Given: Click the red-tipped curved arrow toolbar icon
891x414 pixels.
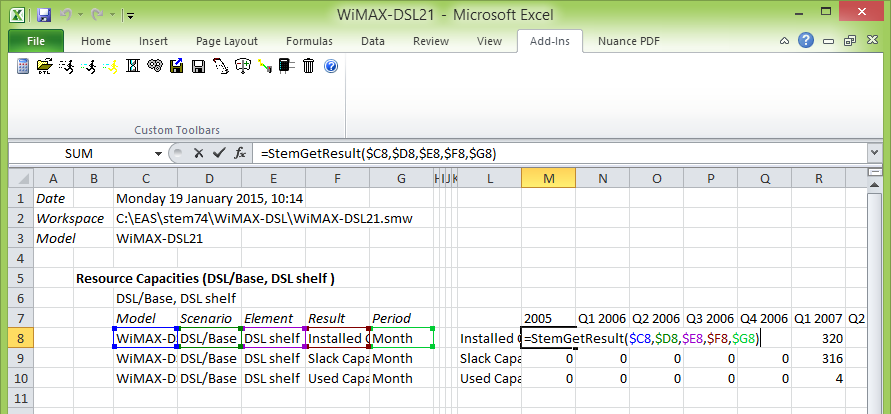Looking at the screenshot, I should click(220, 66).
